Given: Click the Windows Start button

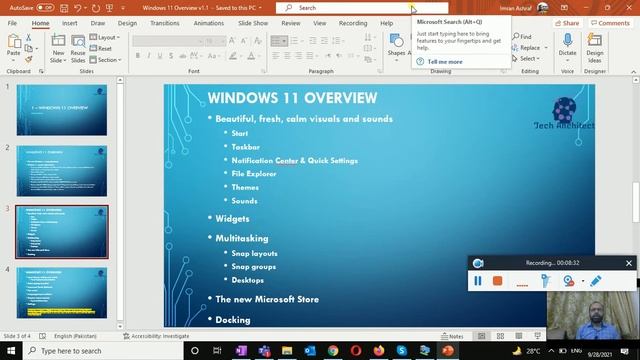Looking at the screenshot, I should pyautogui.click(x=11, y=351).
